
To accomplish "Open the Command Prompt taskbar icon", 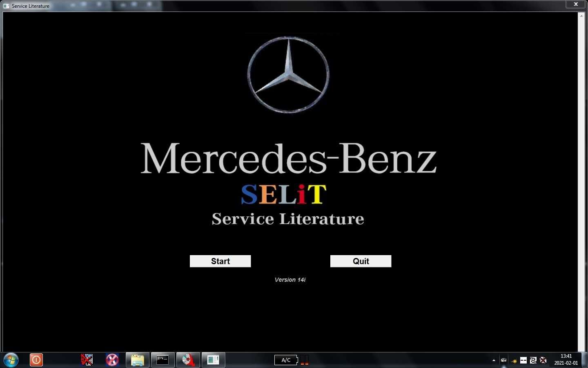I will click(x=163, y=360).
